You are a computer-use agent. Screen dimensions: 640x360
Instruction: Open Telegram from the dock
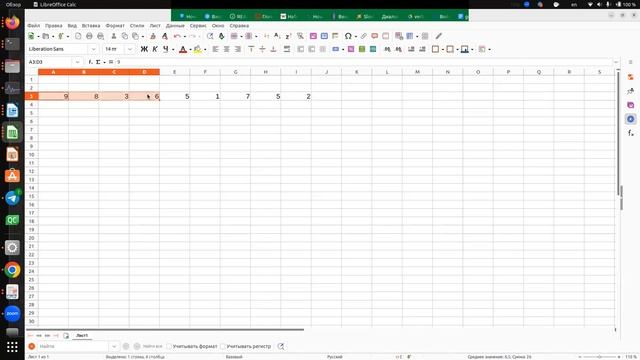(12, 198)
